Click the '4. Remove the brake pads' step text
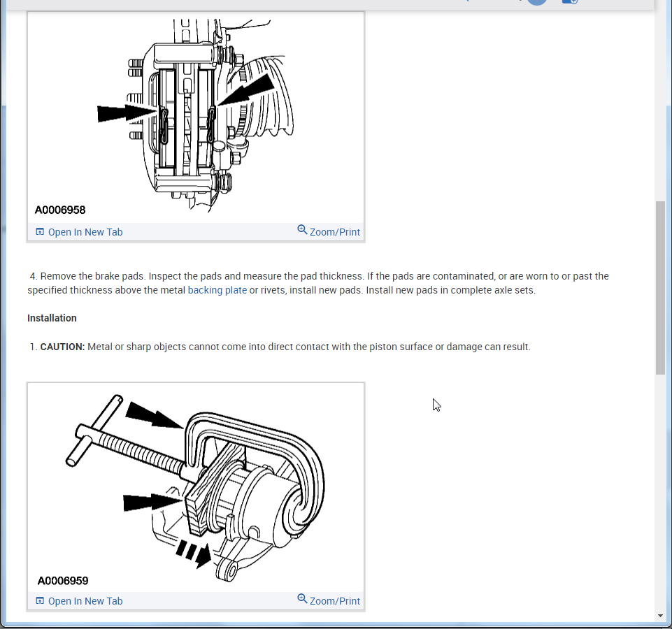 [318, 283]
